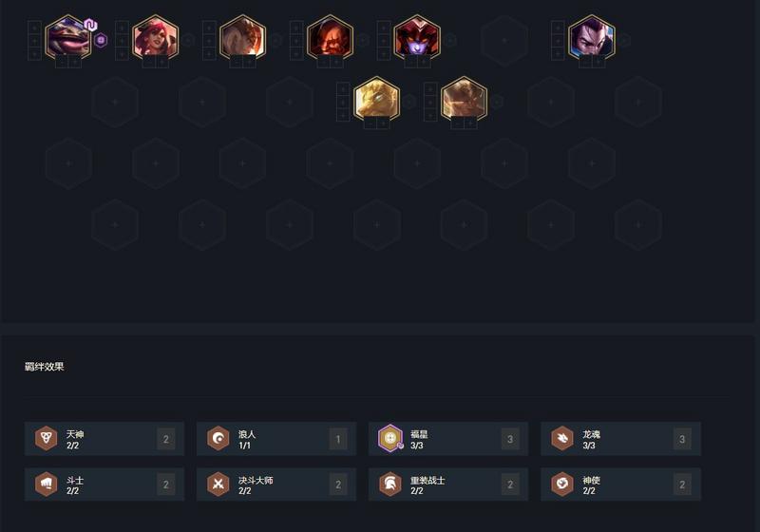Image resolution: width=760 pixels, height=532 pixels.
Task: Click the 龙魂 dragon trait icon
Action: coord(562,438)
